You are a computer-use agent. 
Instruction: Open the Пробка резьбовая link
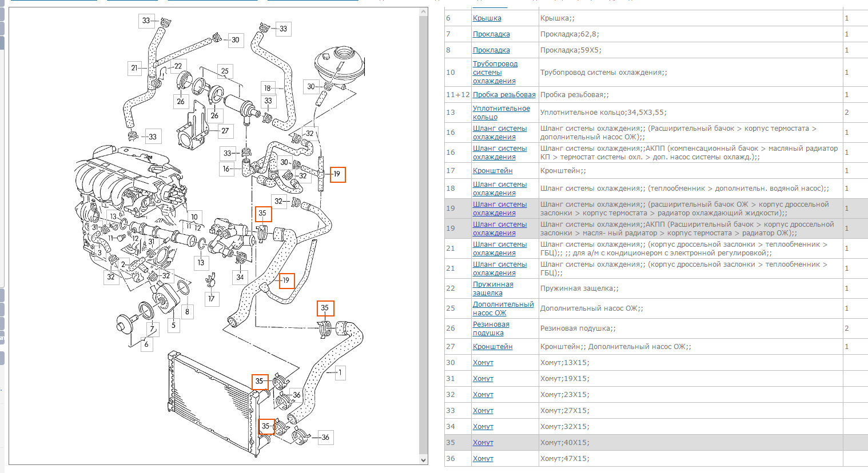coord(504,95)
